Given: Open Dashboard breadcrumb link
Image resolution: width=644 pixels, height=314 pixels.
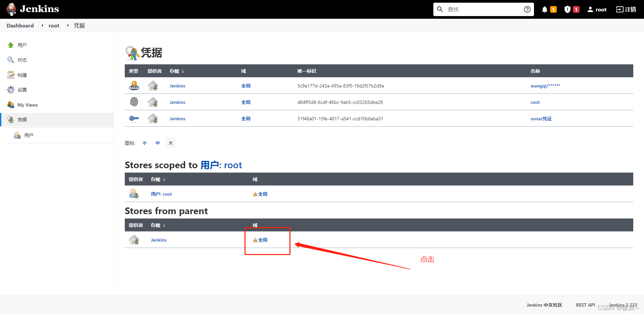Looking at the screenshot, I should pos(20,25).
